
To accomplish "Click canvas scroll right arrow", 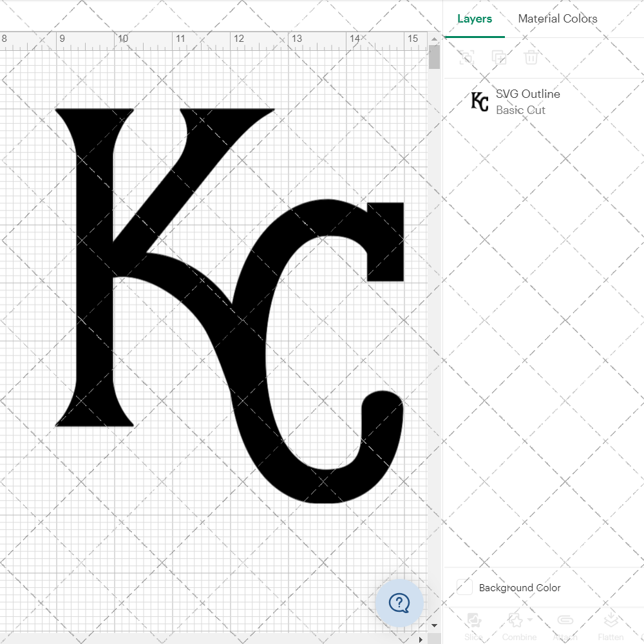I will point(420,639).
